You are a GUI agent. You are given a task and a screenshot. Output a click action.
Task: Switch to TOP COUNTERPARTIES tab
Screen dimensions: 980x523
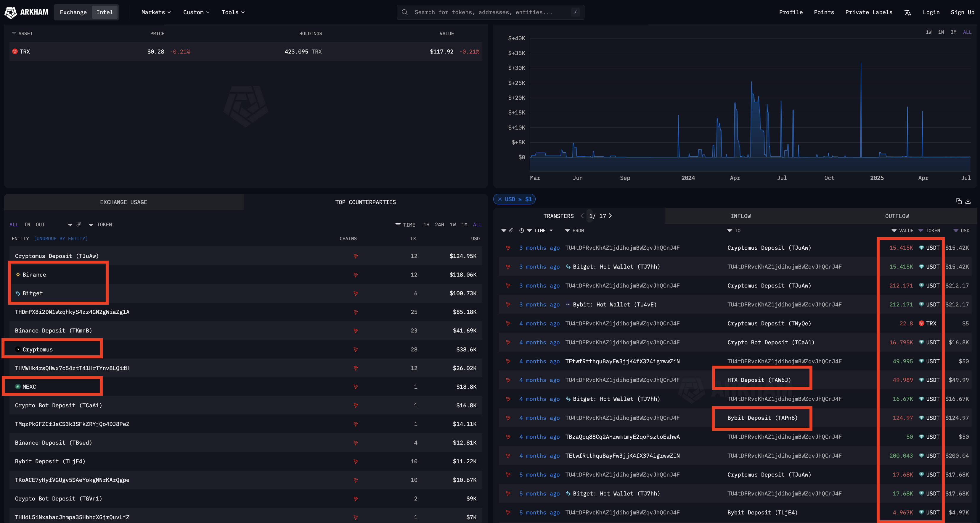point(365,202)
